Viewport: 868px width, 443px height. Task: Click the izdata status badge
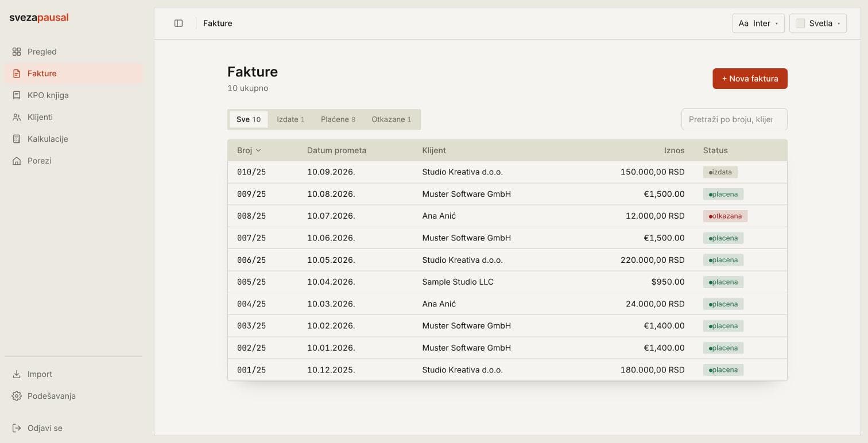(720, 172)
